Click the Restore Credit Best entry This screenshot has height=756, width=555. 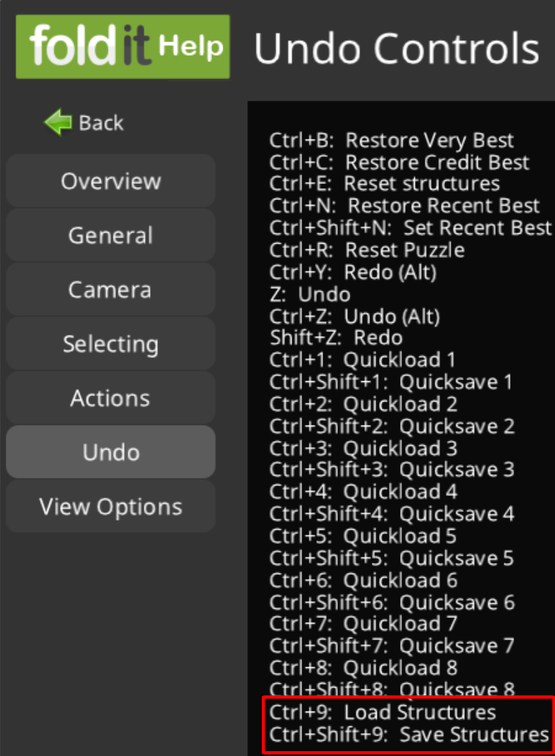(399, 163)
